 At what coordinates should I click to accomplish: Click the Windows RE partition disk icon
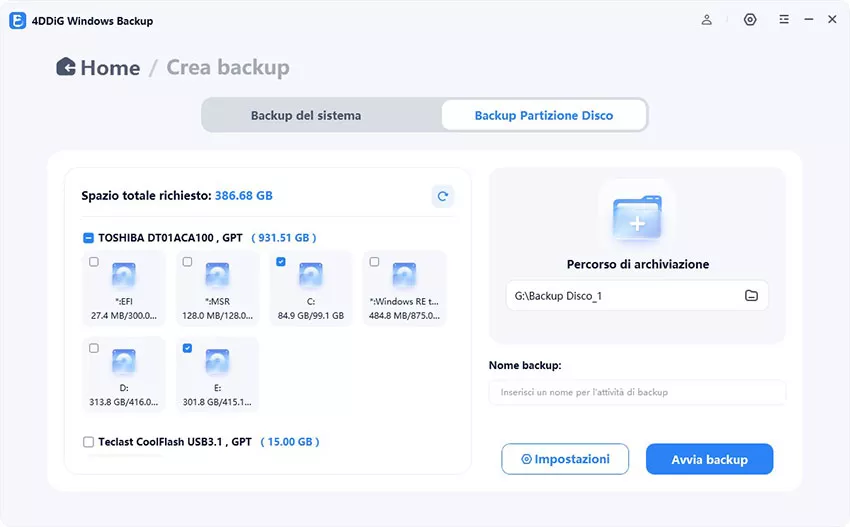pyautogui.click(x=404, y=275)
